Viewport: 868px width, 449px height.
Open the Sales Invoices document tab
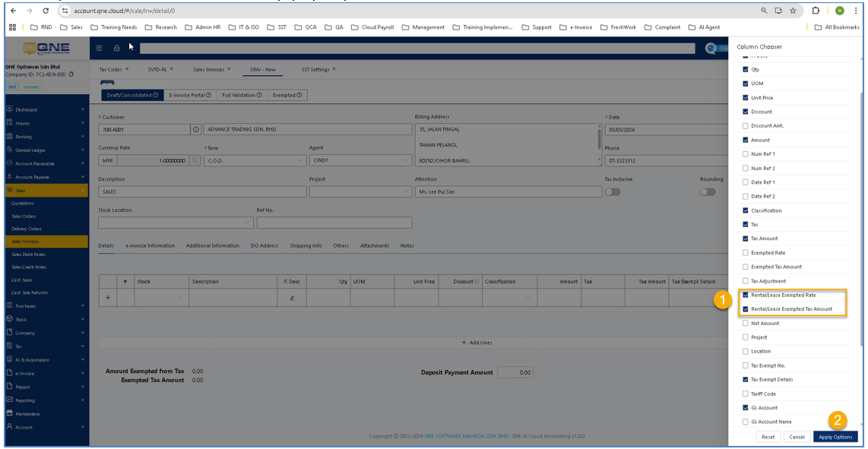208,69
